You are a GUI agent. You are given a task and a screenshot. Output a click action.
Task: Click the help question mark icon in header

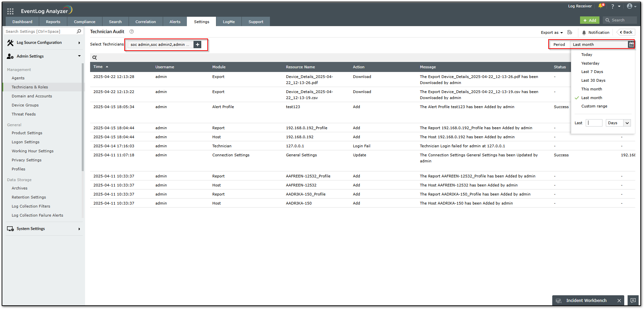coord(613,6)
